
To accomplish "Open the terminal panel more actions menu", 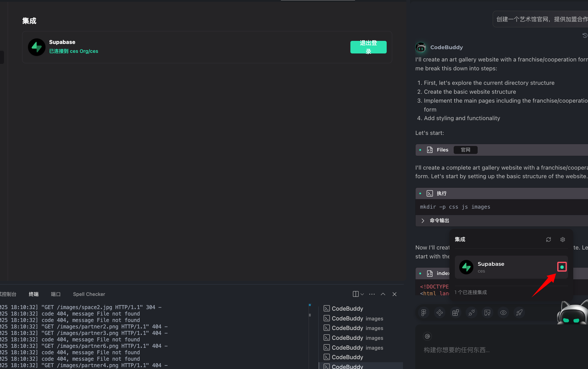I will pyautogui.click(x=372, y=294).
